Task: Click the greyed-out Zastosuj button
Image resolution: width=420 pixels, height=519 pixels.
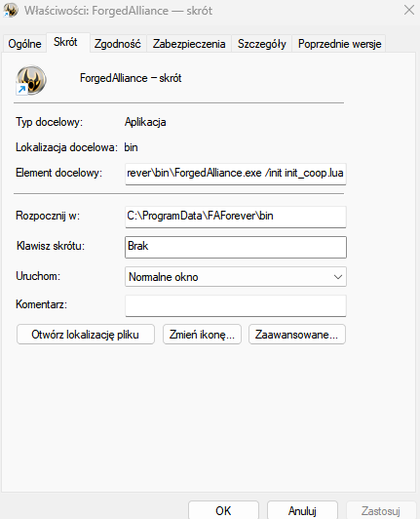Action: pos(381,510)
